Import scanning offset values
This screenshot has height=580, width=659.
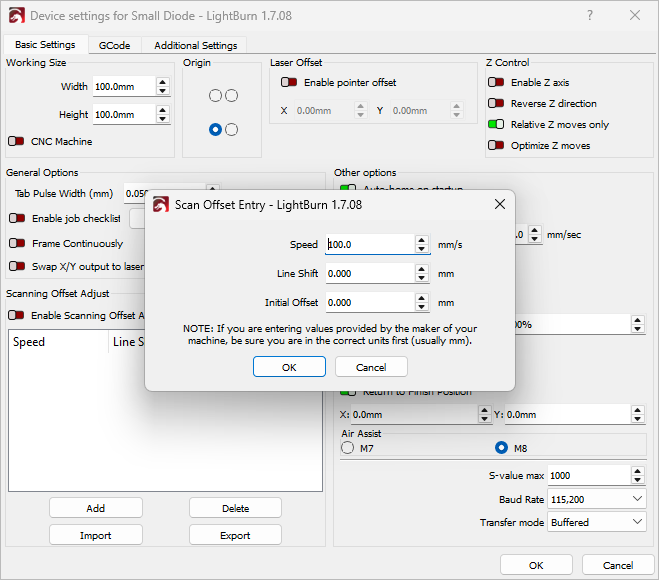[96, 535]
